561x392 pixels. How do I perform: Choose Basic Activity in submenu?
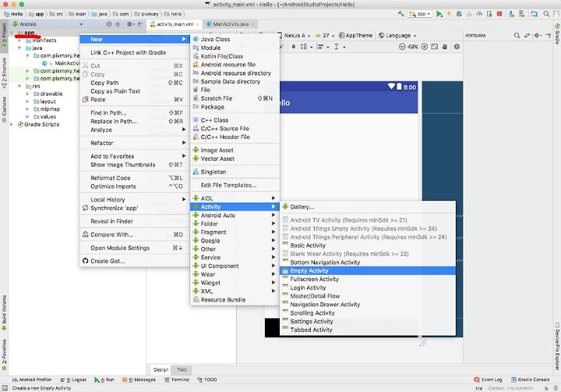(368, 245)
